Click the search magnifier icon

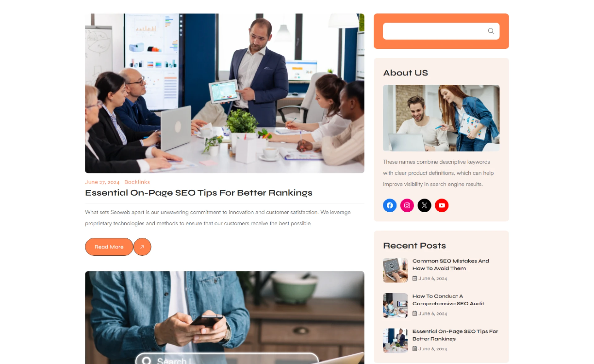tap(491, 31)
